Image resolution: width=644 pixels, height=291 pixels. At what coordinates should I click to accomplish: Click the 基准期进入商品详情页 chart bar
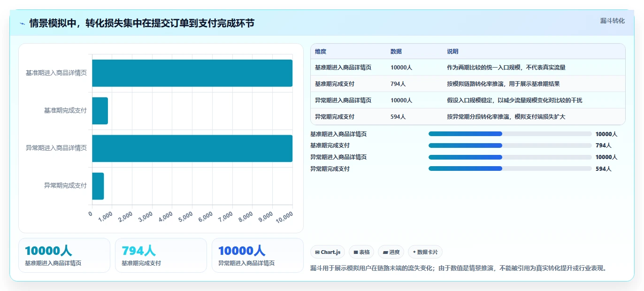click(x=192, y=73)
